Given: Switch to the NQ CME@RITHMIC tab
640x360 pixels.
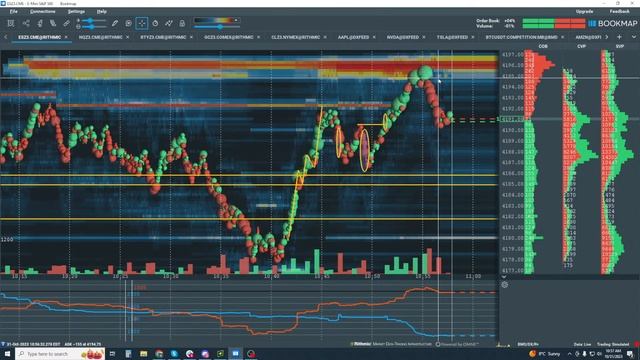Looking at the screenshot, I should (100, 37).
